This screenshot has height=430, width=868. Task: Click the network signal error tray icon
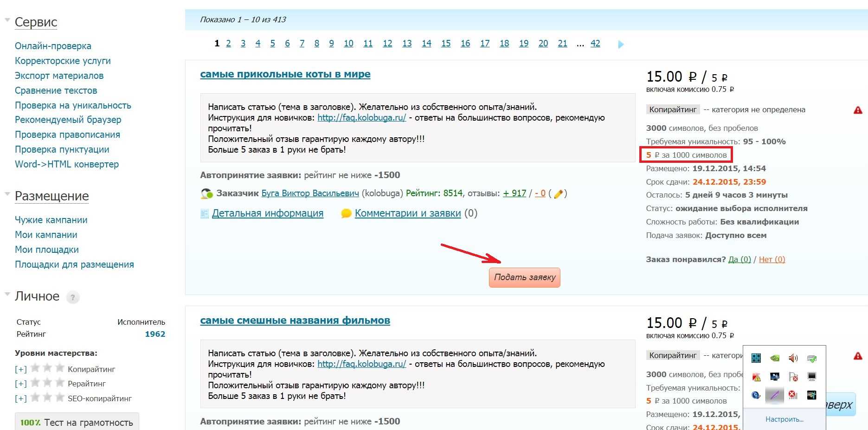tap(793, 395)
